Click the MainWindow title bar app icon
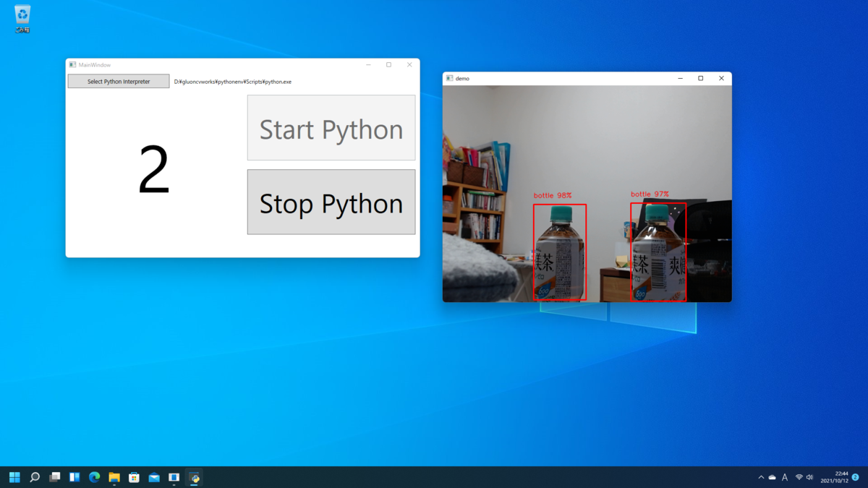868x488 pixels. tap(72, 65)
